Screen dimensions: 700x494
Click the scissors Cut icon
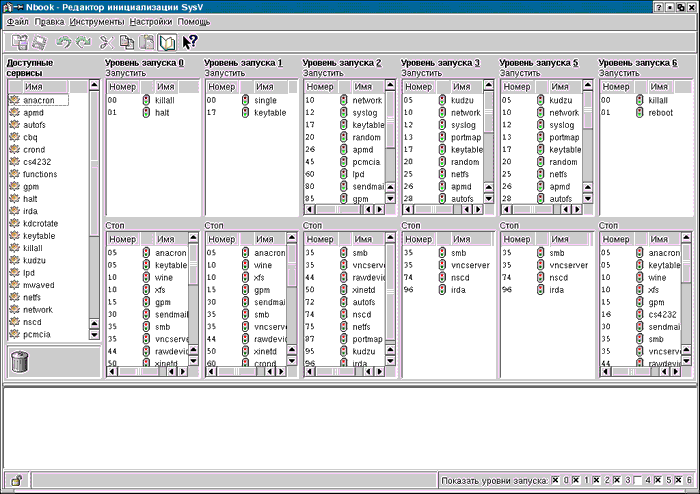click(x=106, y=42)
